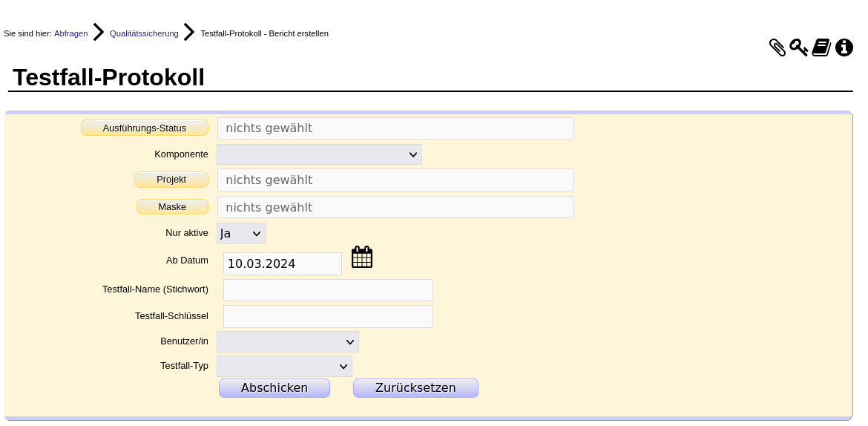Image resolution: width=868 pixels, height=426 pixels.
Task: Reset form using Zurücksetzen button
Action: (x=415, y=388)
